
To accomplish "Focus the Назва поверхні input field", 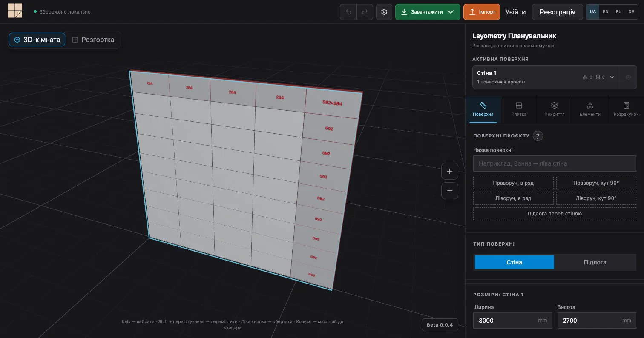I will (555, 163).
